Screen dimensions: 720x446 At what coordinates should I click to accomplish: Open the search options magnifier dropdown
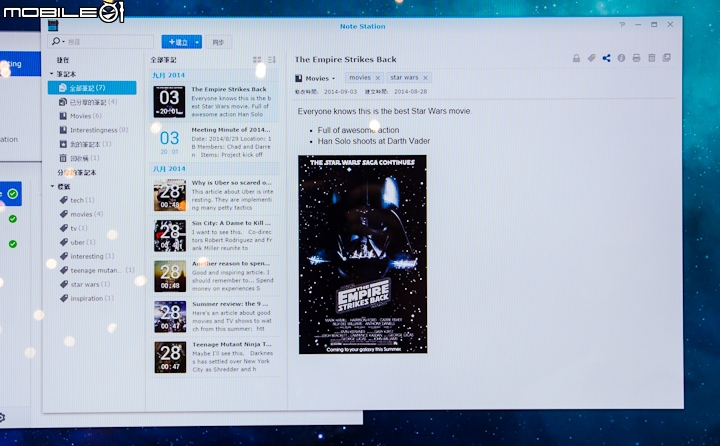[x=57, y=41]
